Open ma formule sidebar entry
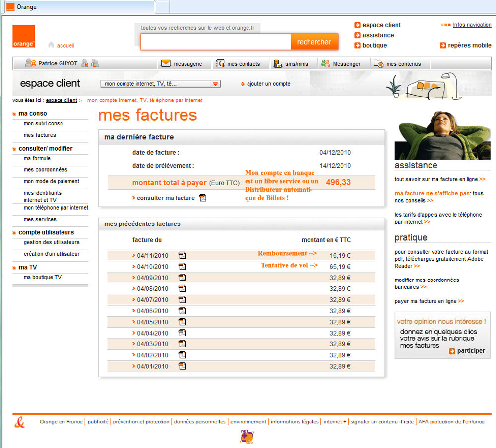Screen dimensions: 496x448 (x=37, y=158)
